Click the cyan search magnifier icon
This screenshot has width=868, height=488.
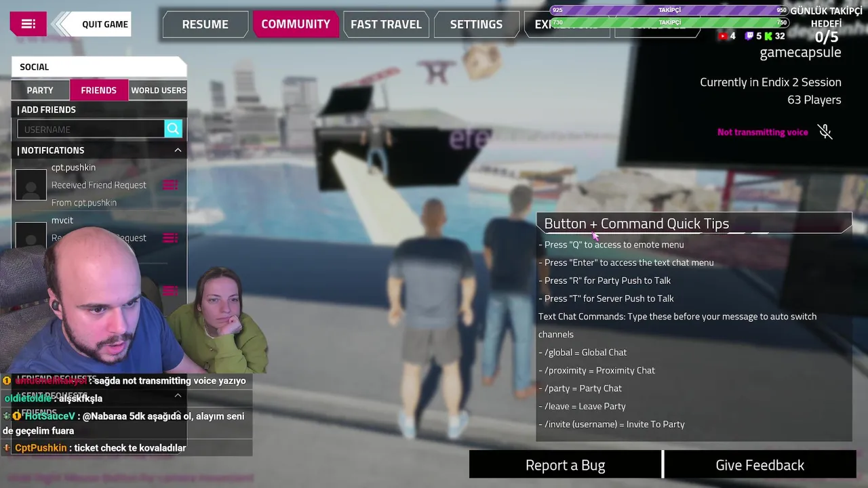click(x=174, y=129)
